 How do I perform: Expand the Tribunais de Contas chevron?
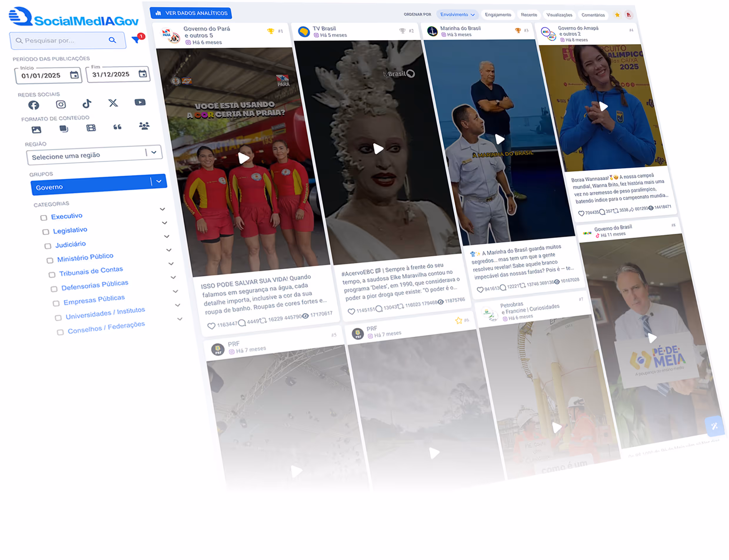(171, 264)
